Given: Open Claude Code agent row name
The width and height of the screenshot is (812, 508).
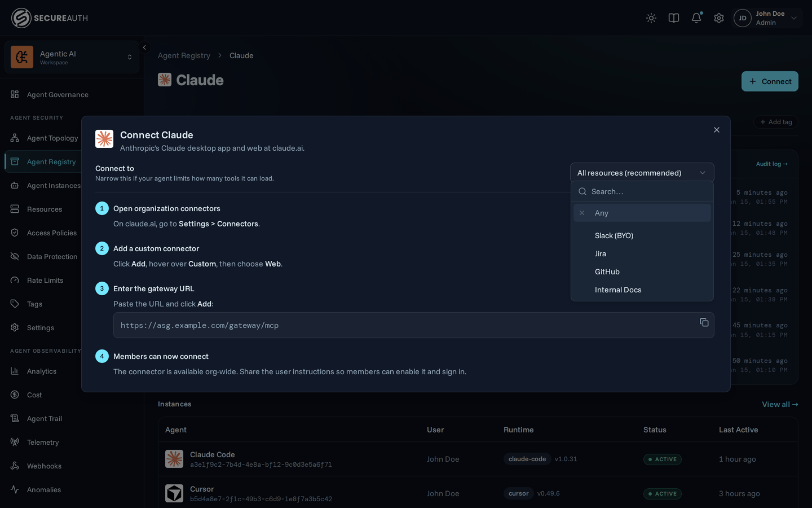Looking at the screenshot, I should pyautogui.click(x=213, y=454).
